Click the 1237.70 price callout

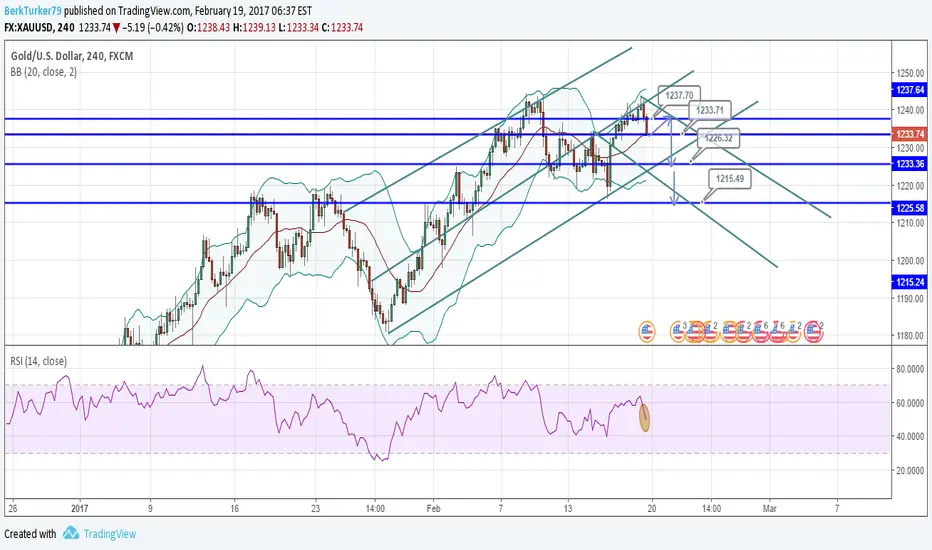click(679, 95)
